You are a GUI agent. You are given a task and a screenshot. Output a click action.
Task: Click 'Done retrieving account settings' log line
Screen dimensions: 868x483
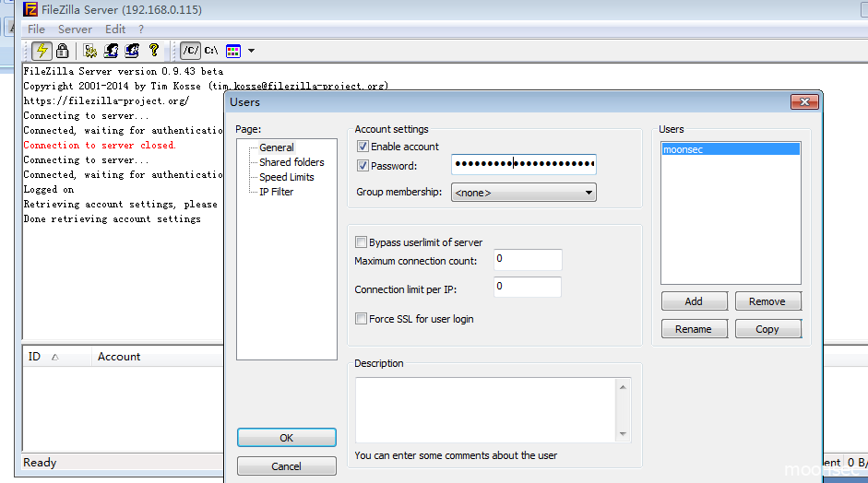click(x=112, y=219)
